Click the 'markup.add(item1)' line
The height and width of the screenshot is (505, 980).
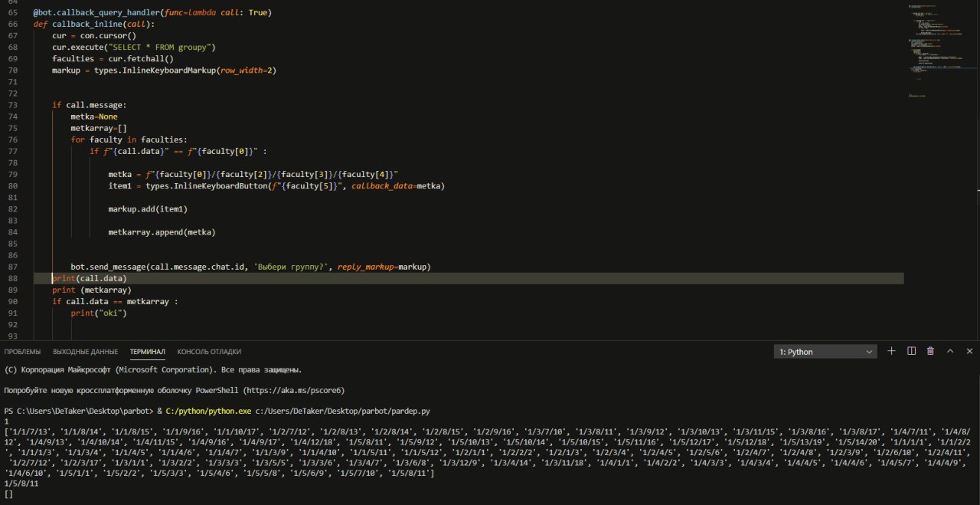(x=148, y=208)
